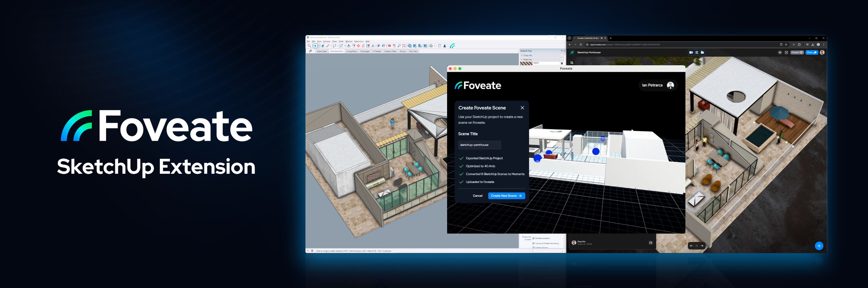
Task: Bookmark page with Chrome star icon
Action: click(x=786, y=45)
